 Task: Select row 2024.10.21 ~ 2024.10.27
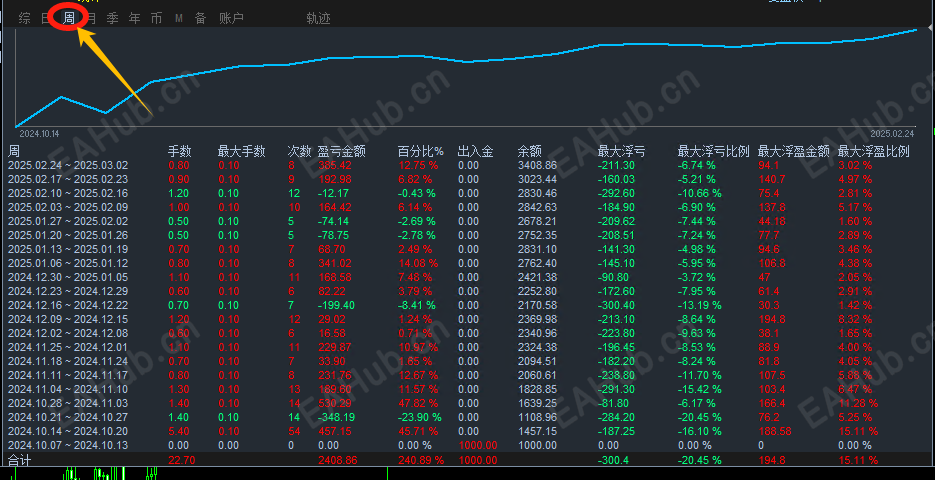pos(468,417)
